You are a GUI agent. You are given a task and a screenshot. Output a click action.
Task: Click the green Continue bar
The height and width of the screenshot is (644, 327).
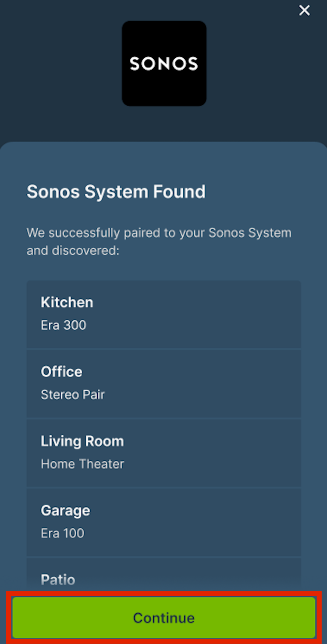164,618
